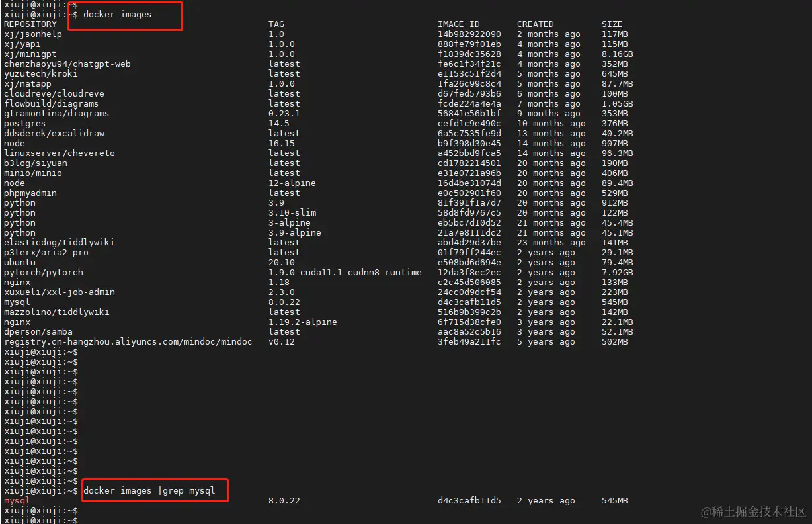Click the REPOSITORY column header
Viewport: 812px width, 524px height.
click(x=30, y=24)
